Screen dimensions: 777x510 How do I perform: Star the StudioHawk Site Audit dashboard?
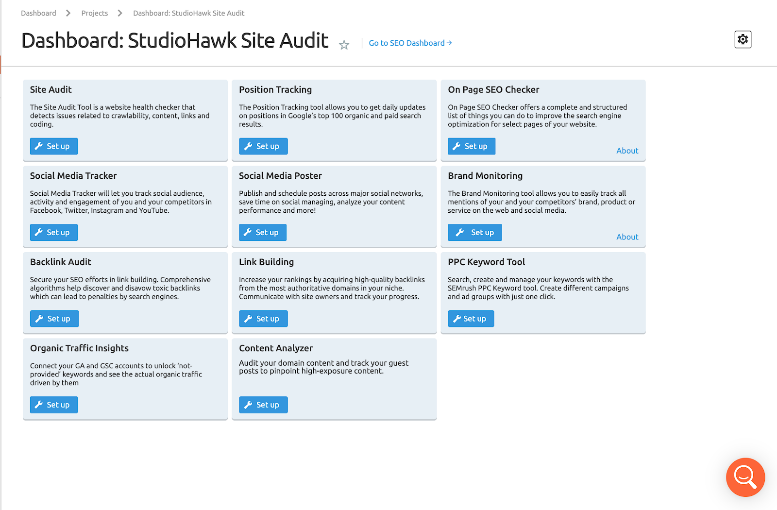[344, 44]
